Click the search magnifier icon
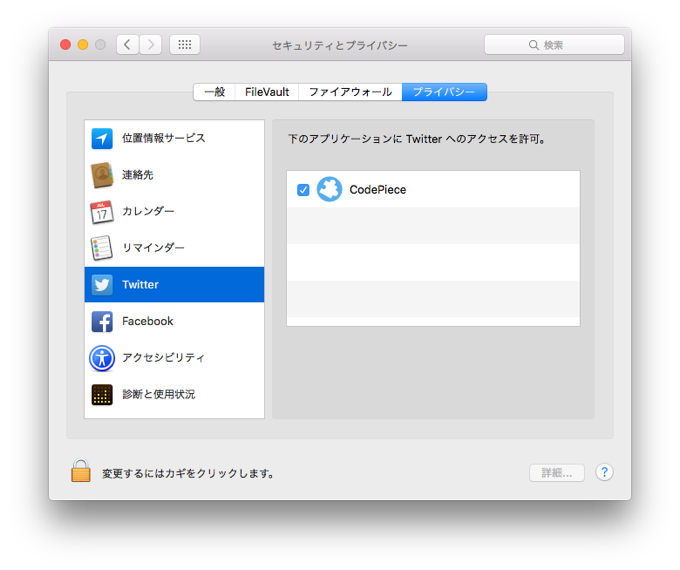The image size is (680, 570). click(x=533, y=45)
